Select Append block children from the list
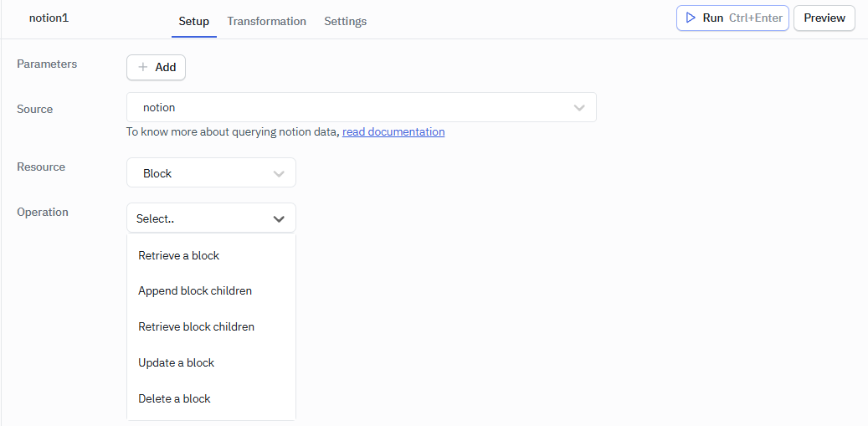The width and height of the screenshot is (868, 426). click(x=195, y=291)
